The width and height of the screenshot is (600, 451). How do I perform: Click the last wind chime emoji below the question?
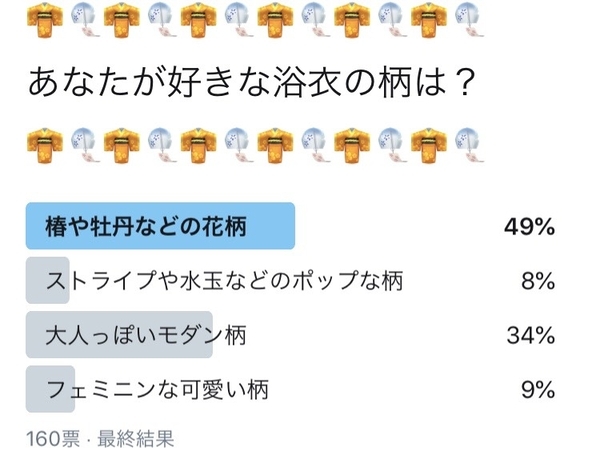click(466, 145)
